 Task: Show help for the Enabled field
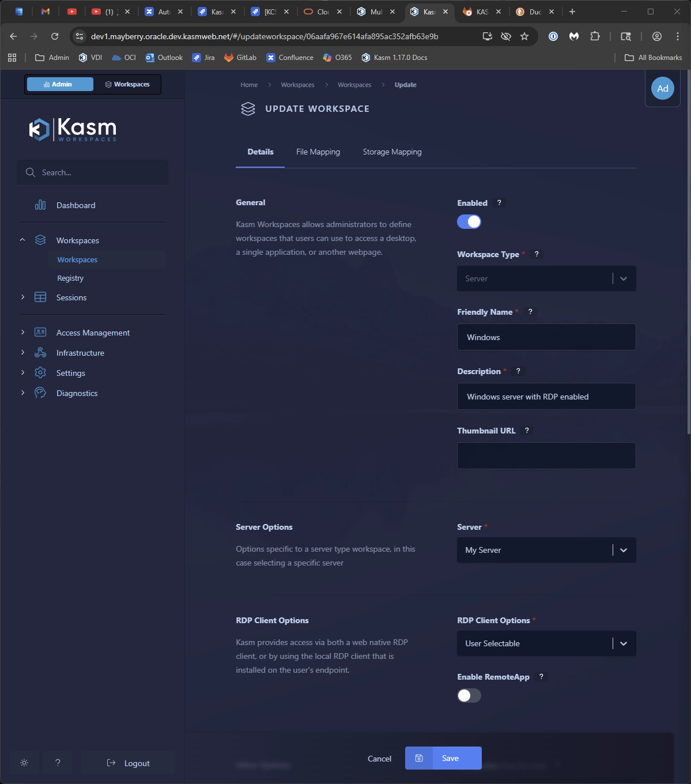(x=499, y=203)
